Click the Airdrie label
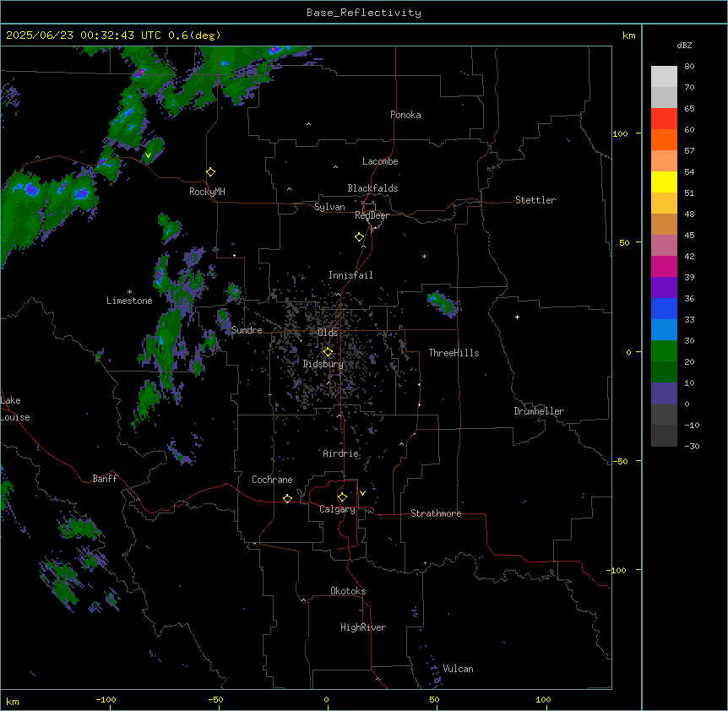Viewport: 728px width, 711px height. click(341, 453)
